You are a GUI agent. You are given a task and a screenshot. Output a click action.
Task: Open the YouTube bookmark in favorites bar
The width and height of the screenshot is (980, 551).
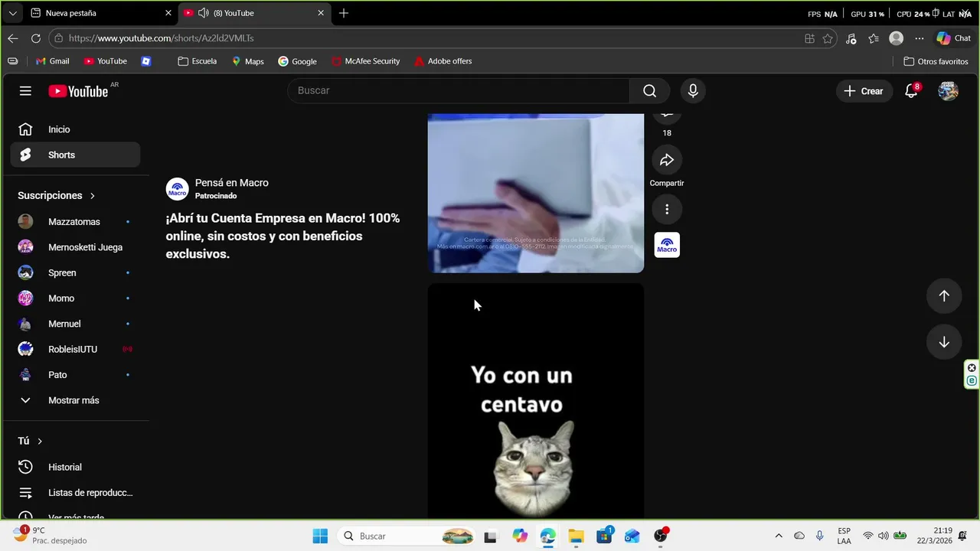point(106,61)
